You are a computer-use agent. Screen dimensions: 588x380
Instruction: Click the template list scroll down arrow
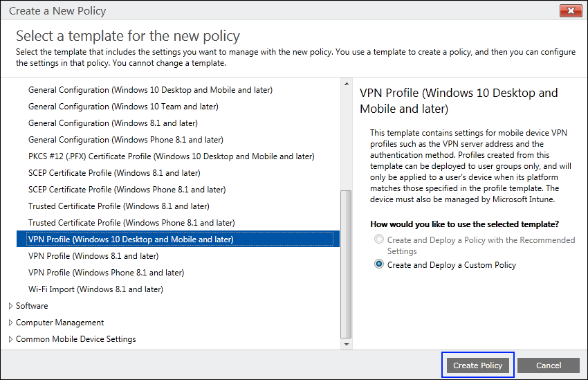click(347, 344)
